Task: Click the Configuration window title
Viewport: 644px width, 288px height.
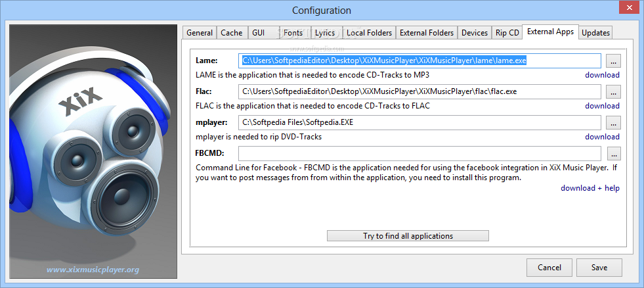Action: click(322, 11)
